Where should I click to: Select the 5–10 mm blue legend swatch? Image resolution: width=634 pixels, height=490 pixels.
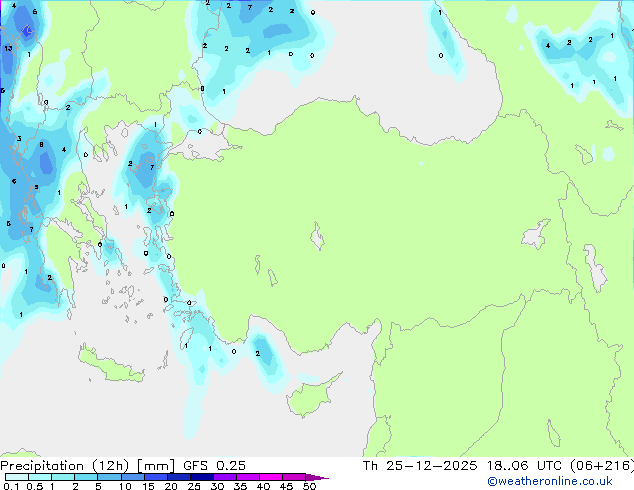[x=109, y=477]
